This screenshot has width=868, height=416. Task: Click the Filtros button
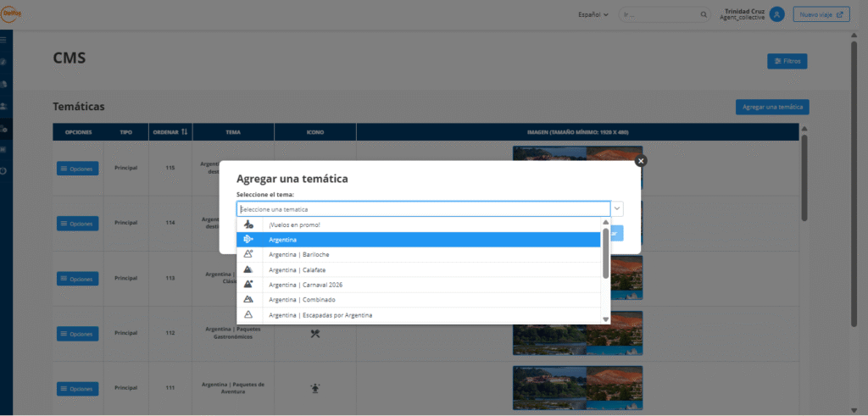[787, 61]
